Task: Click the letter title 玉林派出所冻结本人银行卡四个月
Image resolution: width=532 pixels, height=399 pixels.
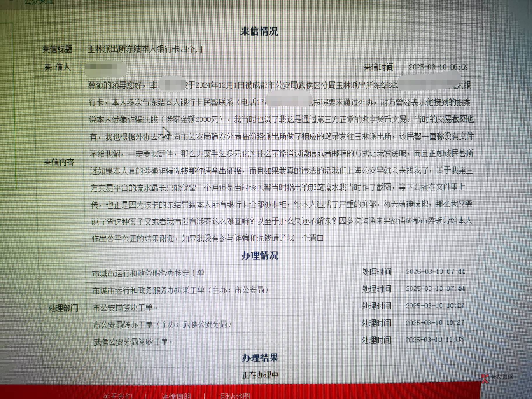Action: click(145, 49)
